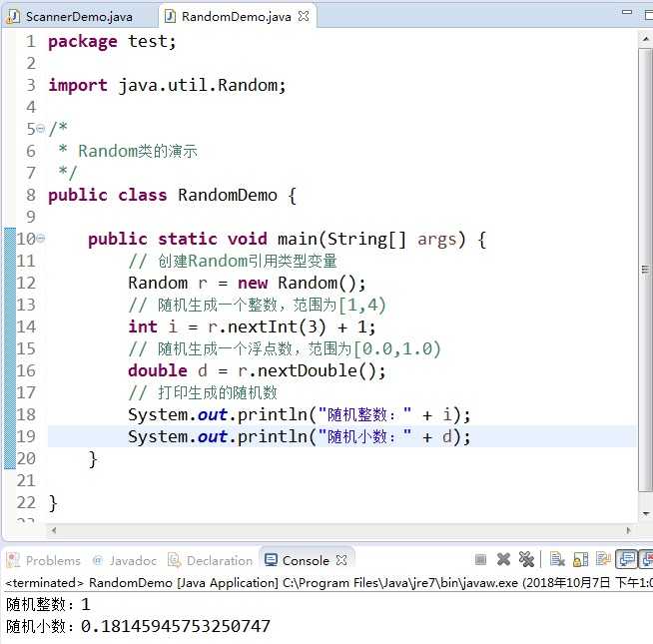This screenshot has width=653, height=644.
Task: Toggle show console when standard error changes
Action: pos(646,559)
